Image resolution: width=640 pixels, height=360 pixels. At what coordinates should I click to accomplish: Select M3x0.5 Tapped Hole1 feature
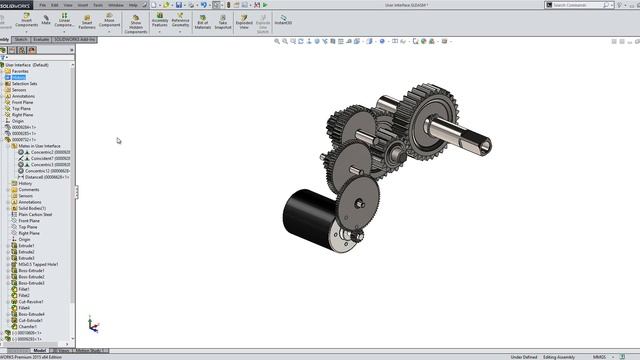38,264
